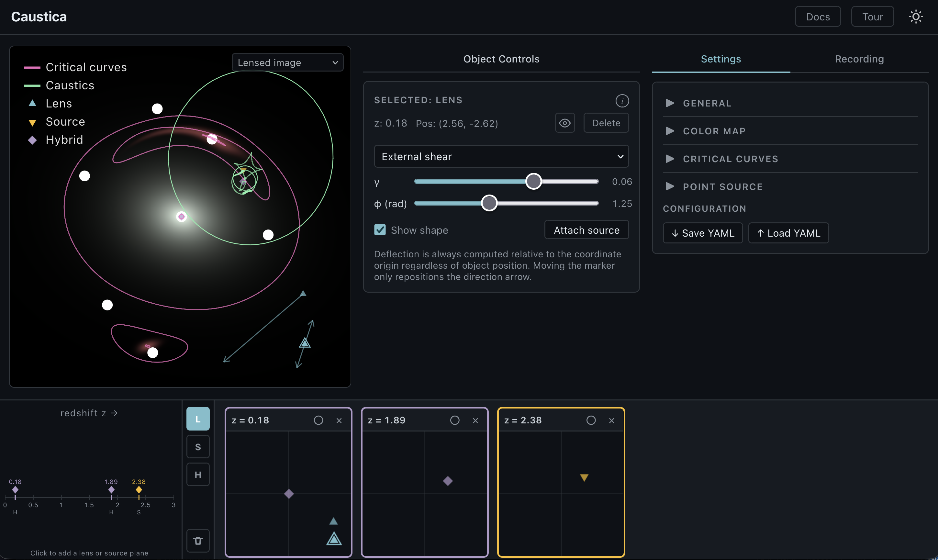Select the L lens plane tool
The height and width of the screenshot is (560, 938).
(x=198, y=419)
